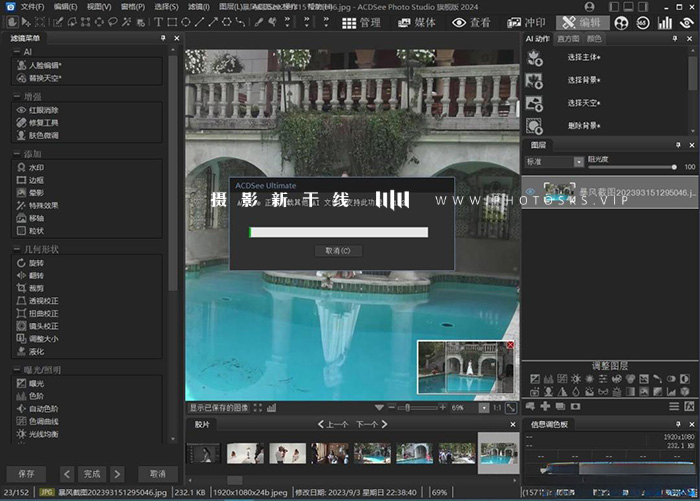Open the histogram icon below the image
This screenshot has width=700, height=501.
pos(271,408)
